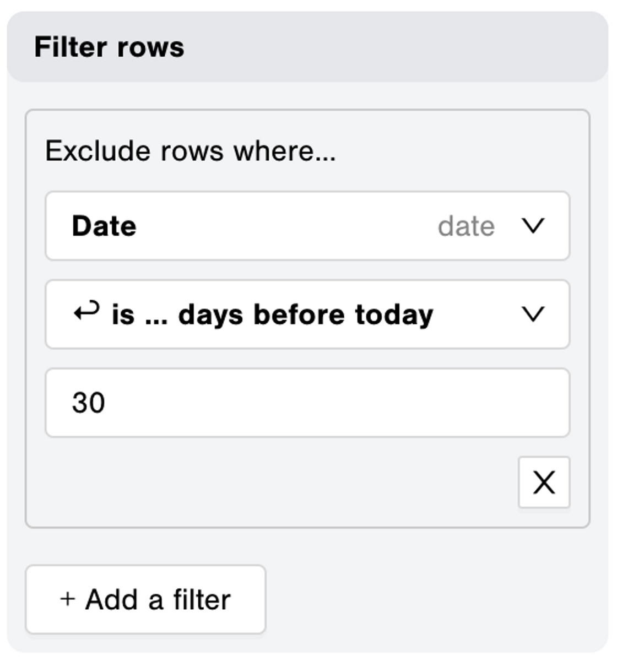Click the 'Exclude rows where...' label
Image resolution: width=628 pixels, height=672 pixels.
click(x=190, y=150)
